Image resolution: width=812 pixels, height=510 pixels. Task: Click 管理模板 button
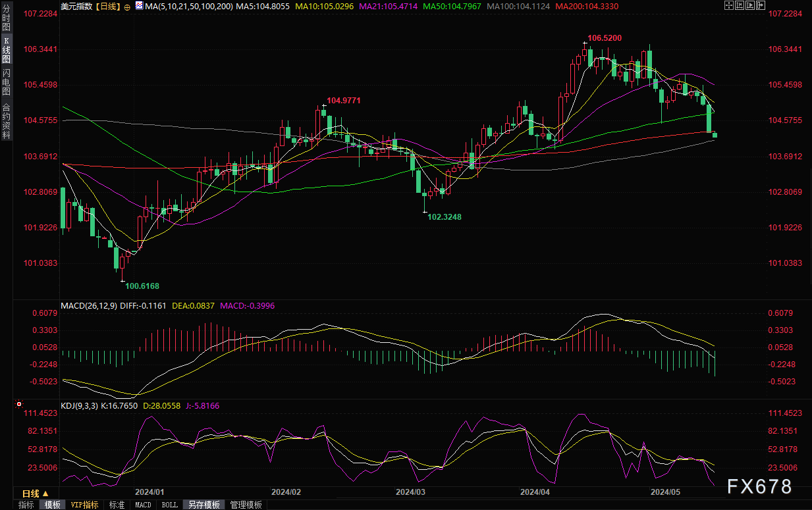246,505
